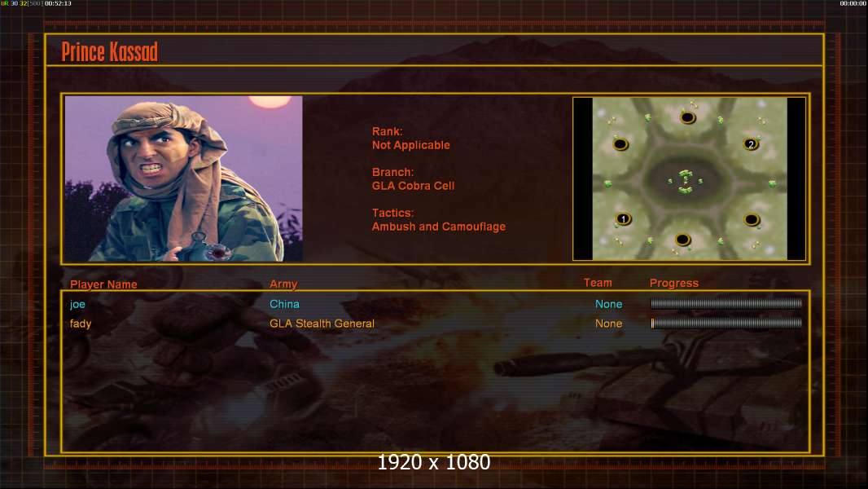Viewport: 868px width, 489px height.
Task: Click the team 'None' value for fady
Action: tap(608, 324)
